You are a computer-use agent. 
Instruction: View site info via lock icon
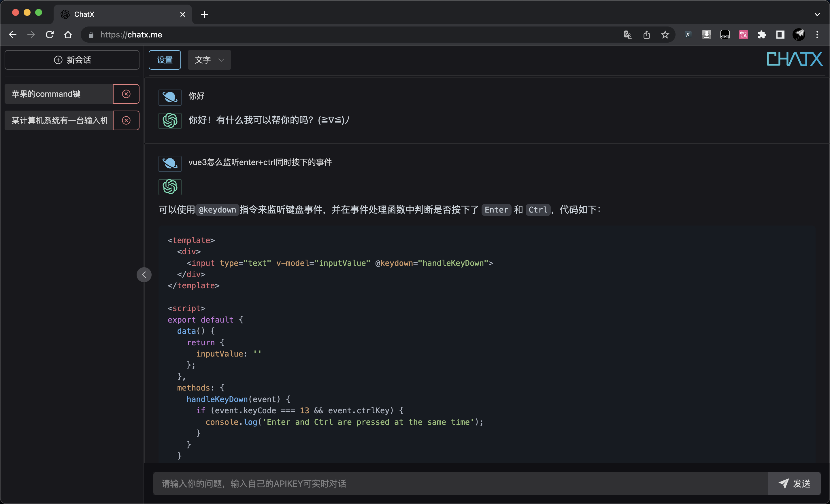click(x=90, y=35)
